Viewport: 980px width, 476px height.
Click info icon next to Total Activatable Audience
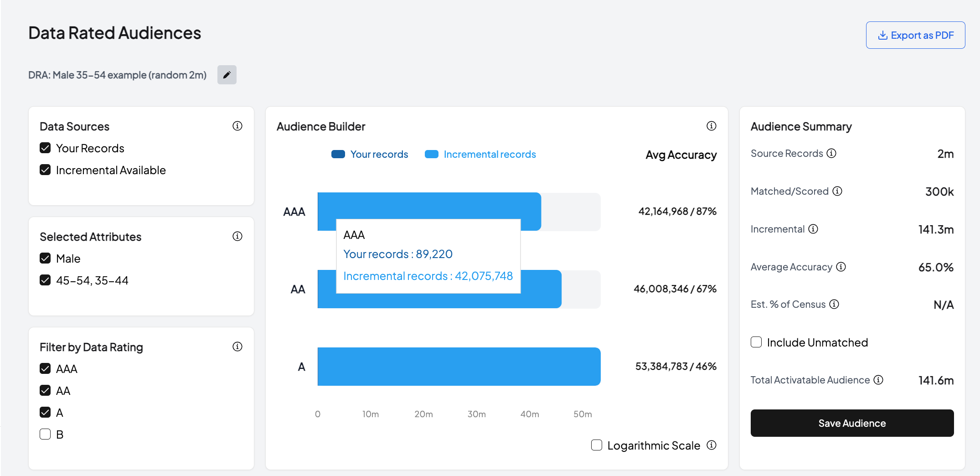(x=878, y=380)
